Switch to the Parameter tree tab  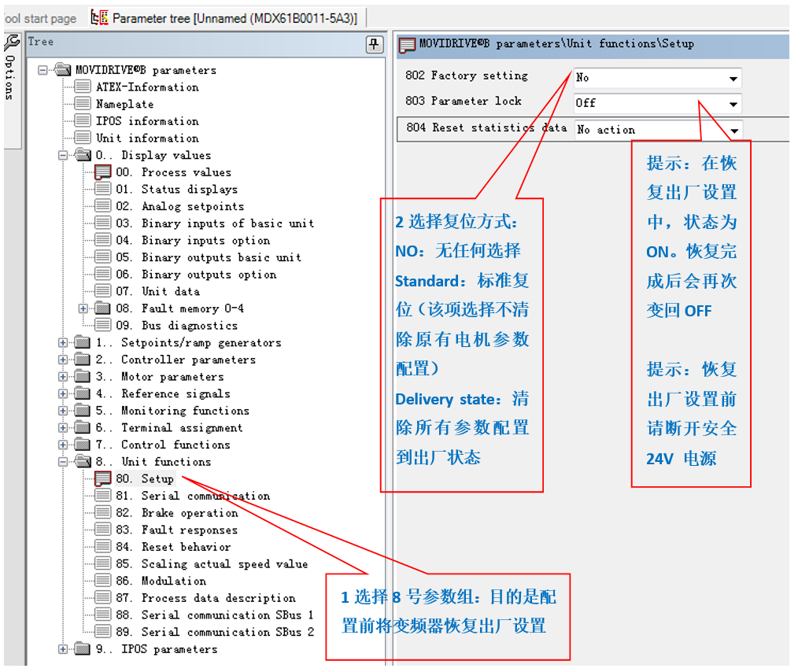[x=224, y=17]
